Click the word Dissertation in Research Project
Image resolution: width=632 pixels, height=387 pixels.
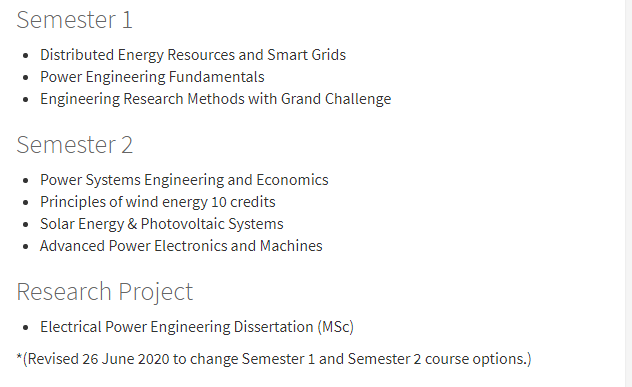pyautogui.click(x=273, y=327)
